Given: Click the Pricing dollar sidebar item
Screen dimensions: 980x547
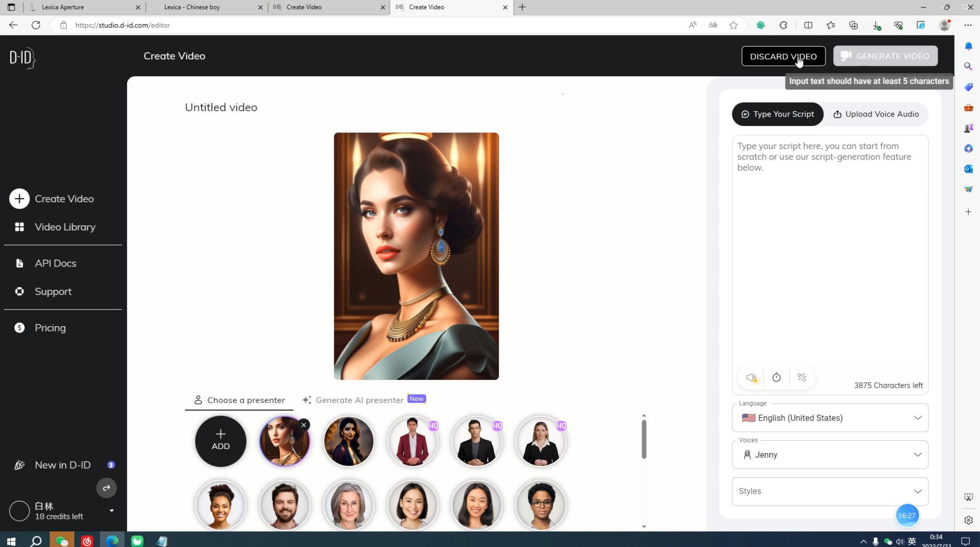Looking at the screenshot, I should [50, 328].
